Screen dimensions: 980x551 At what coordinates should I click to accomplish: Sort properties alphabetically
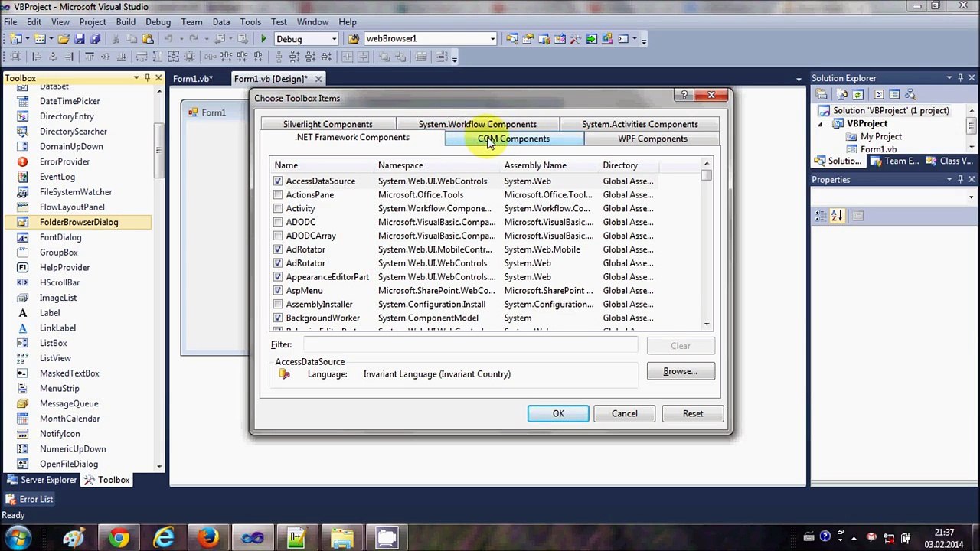click(x=837, y=217)
